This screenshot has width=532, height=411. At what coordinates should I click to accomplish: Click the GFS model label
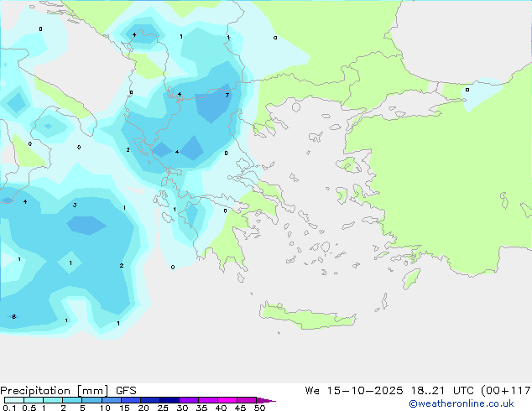point(126,391)
